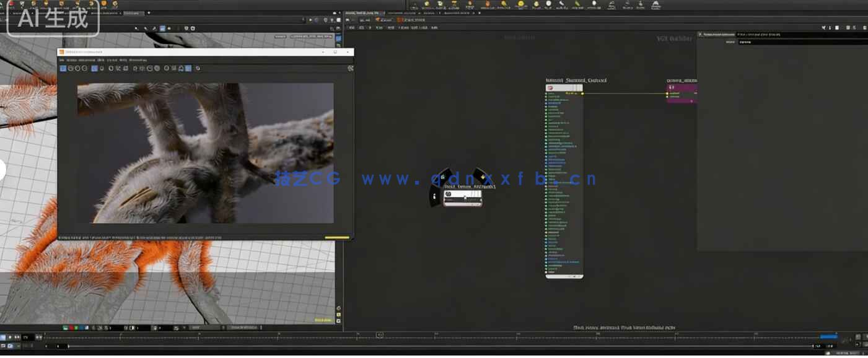Click the rightmost settings icon in render window toolbar
The height and width of the screenshot is (358, 868).
coord(351,68)
